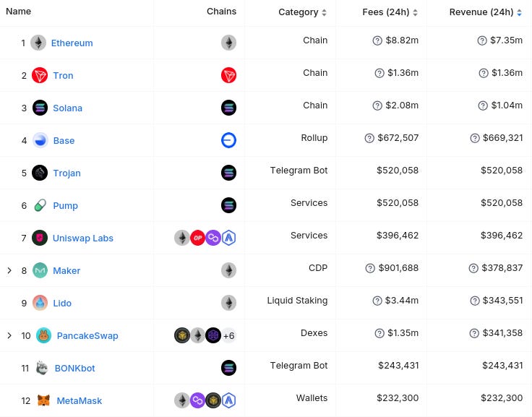Viewport: 532px width, 417px height.
Task: Open the MetaMask link
Action: (x=79, y=400)
